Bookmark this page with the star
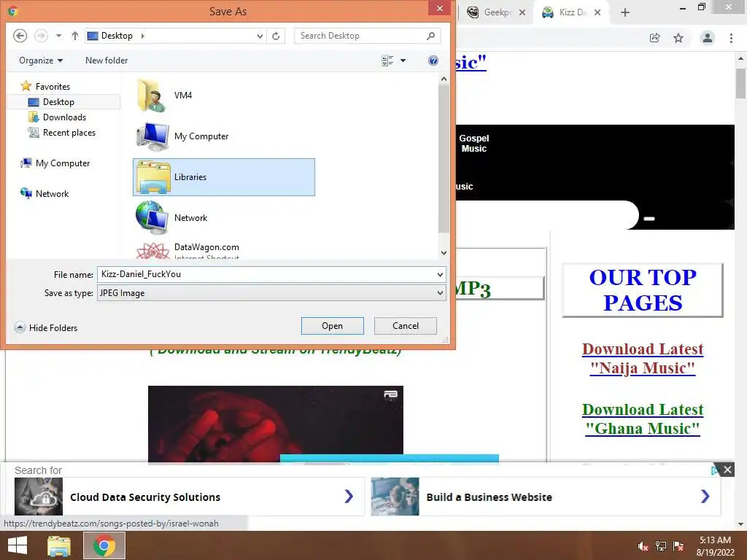Image resolution: width=747 pixels, height=560 pixels. (x=678, y=38)
